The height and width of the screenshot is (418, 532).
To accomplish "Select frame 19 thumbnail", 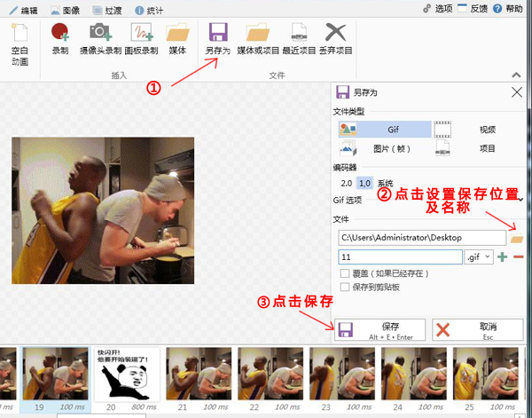I will pos(55,374).
